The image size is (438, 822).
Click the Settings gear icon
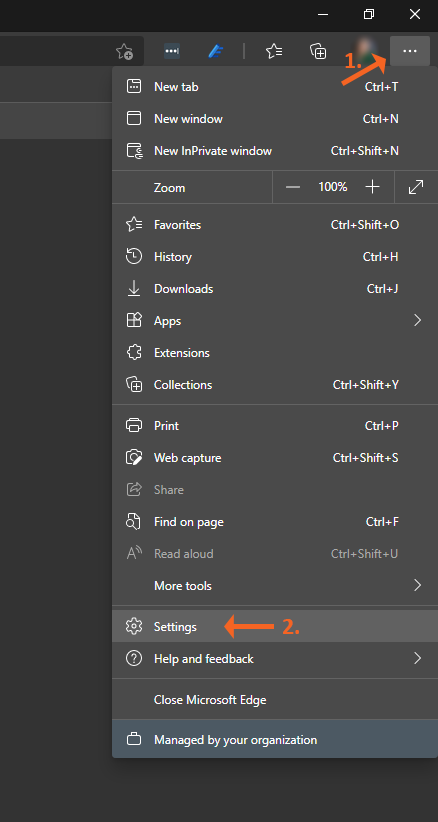coord(134,626)
